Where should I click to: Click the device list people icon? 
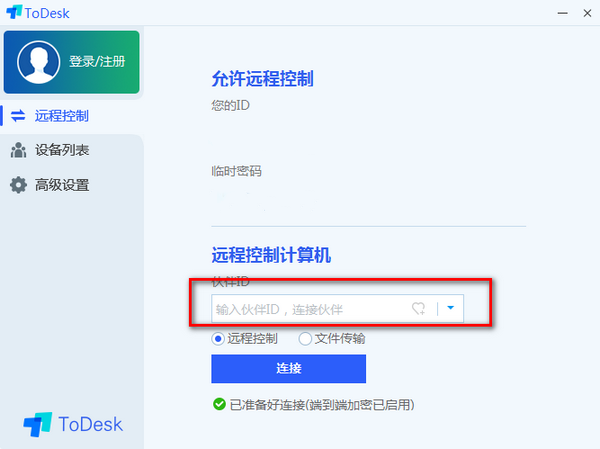coord(18,150)
